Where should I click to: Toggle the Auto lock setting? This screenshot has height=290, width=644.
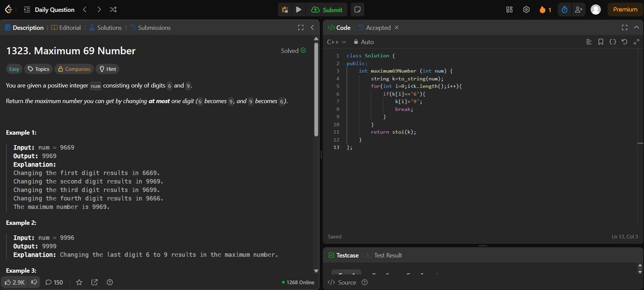pos(363,42)
